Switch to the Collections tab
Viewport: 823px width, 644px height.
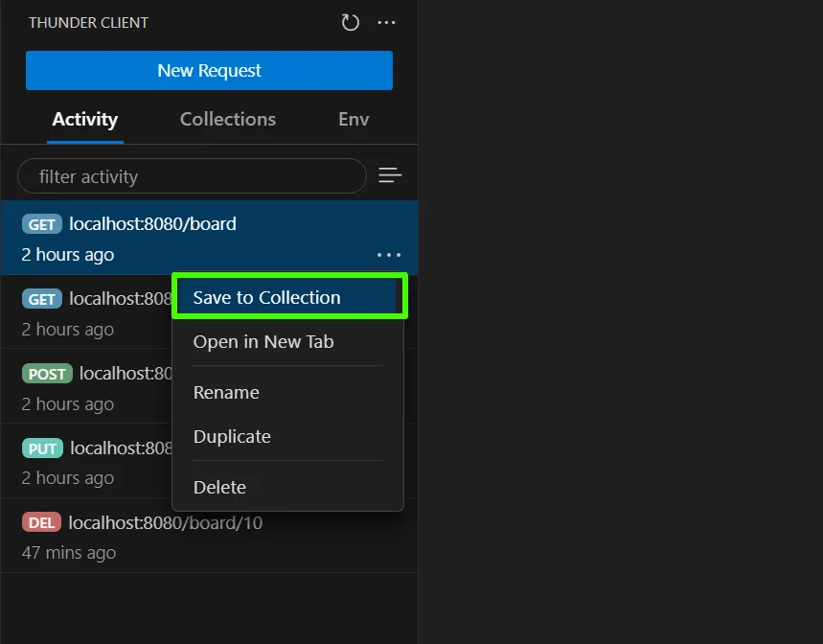pos(228,120)
